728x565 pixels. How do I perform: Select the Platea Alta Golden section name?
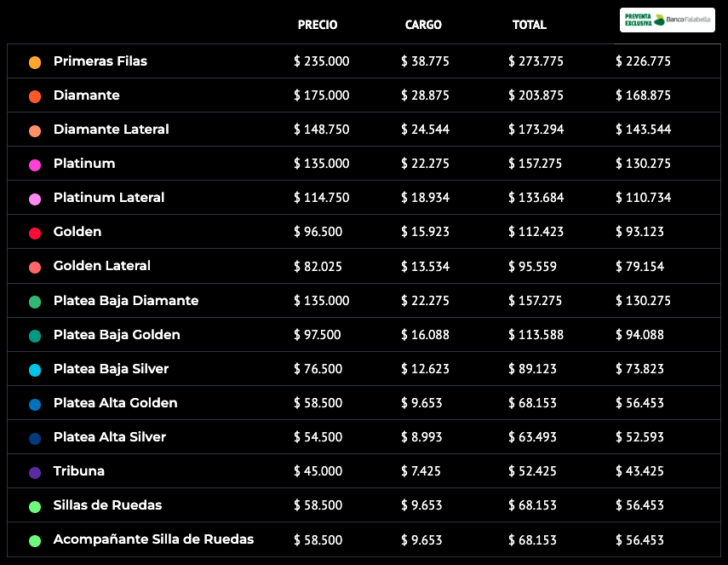pyautogui.click(x=116, y=403)
